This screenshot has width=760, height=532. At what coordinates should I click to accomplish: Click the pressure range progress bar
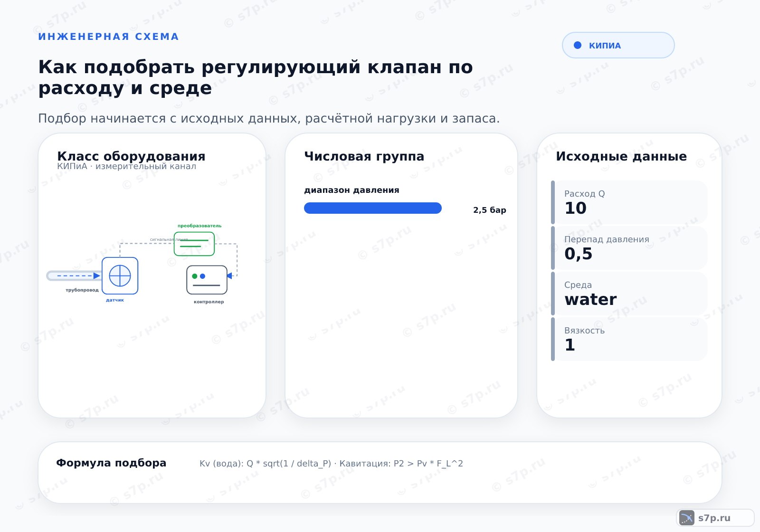pos(373,208)
